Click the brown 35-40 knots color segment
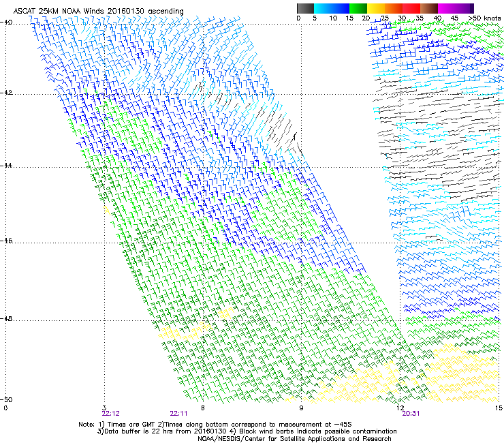Image resolution: width=504 pixels, height=443 pixels. tap(429, 8)
